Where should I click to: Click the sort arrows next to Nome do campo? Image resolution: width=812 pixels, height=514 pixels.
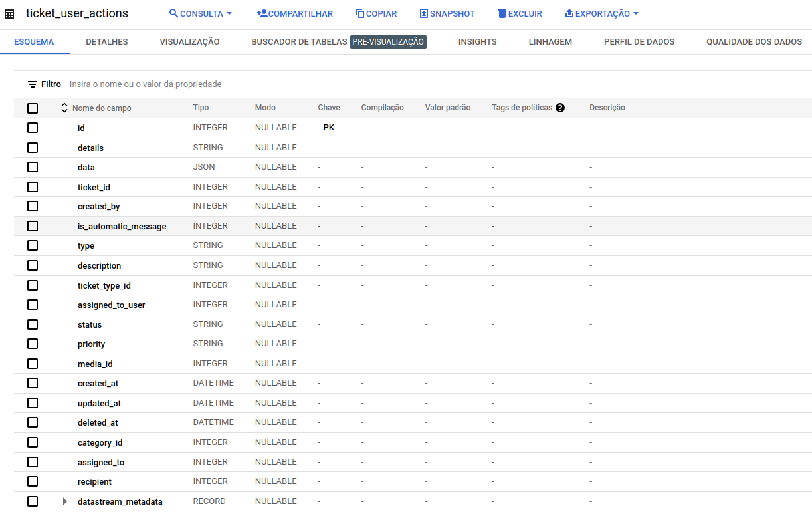click(x=64, y=108)
